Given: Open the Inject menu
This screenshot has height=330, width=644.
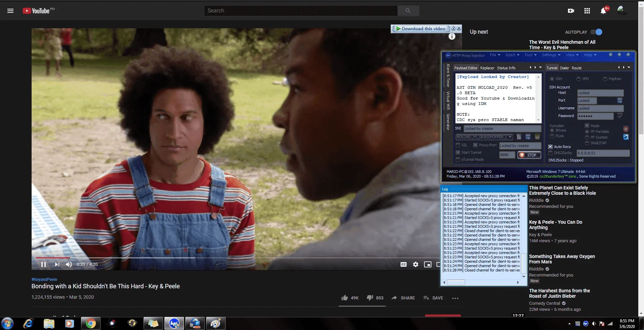Looking at the screenshot, I should pyautogui.click(x=513, y=55).
